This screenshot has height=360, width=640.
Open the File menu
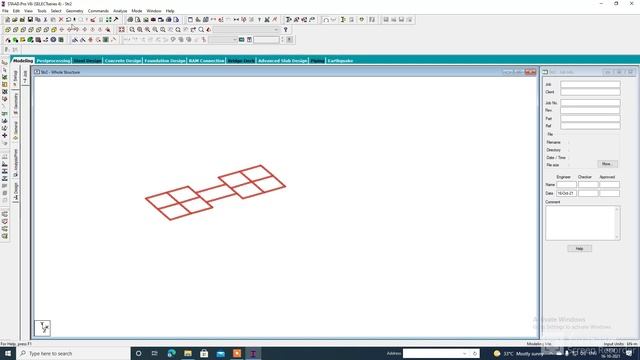click(5, 11)
